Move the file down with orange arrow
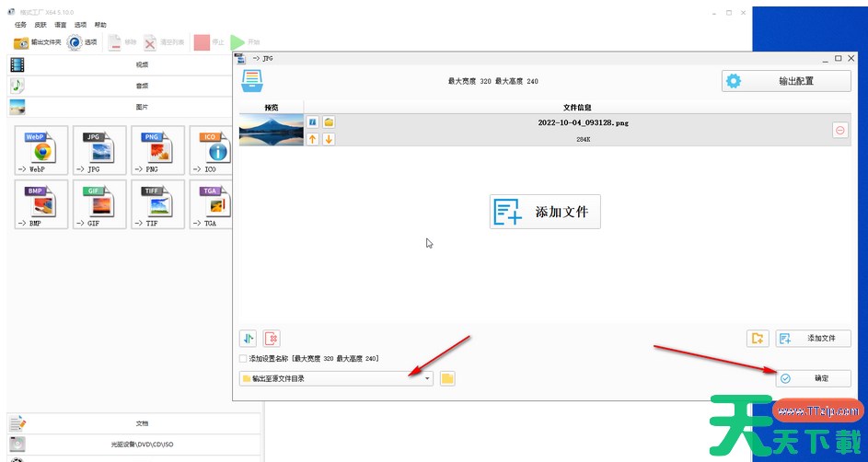The width and height of the screenshot is (868, 462). click(x=329, y=139)
